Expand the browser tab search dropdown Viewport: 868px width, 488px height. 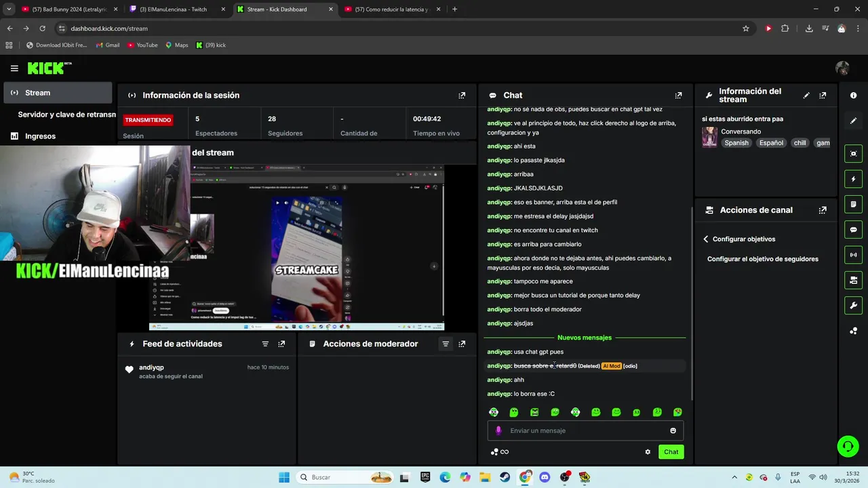pos(9,9)
